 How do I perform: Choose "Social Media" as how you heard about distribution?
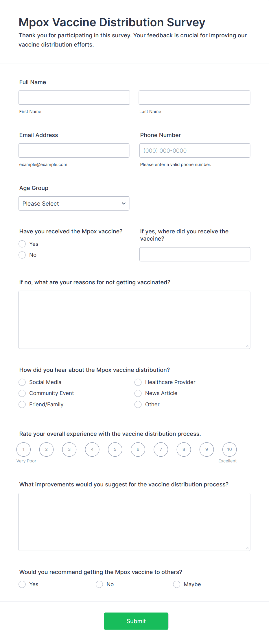click(x=22, y=382)
